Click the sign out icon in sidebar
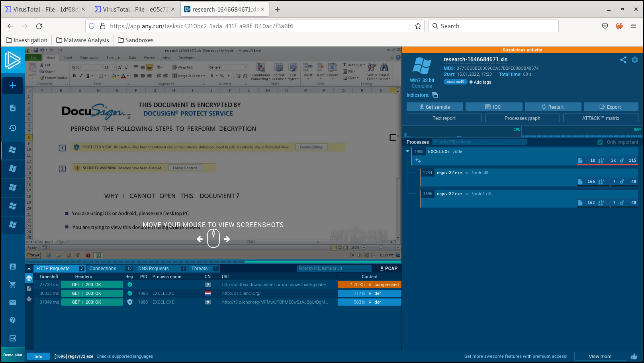Screen dimensions: 644x363 13,338
